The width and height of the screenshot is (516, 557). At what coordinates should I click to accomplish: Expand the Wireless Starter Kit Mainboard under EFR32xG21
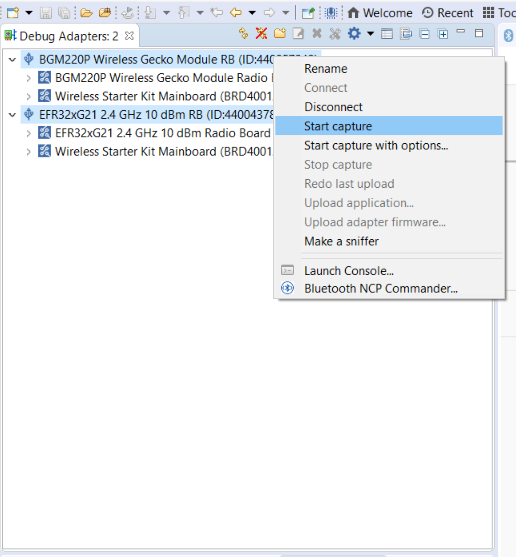click(x=28, y=152)
